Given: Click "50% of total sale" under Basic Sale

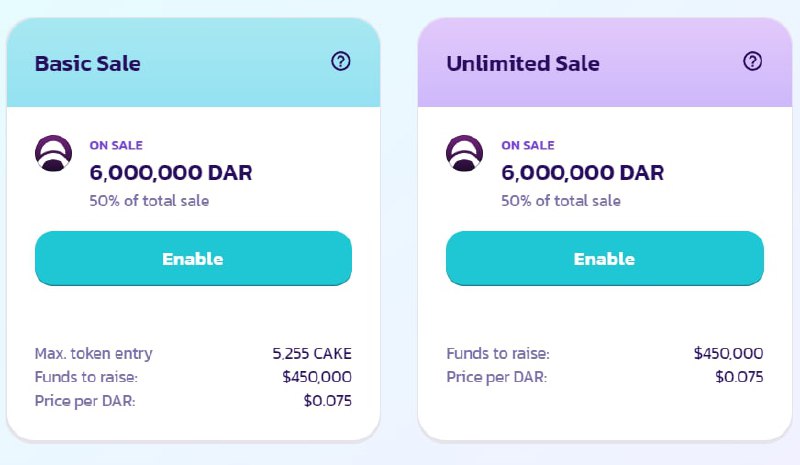Looking at the screenshot, I should 149,200.
